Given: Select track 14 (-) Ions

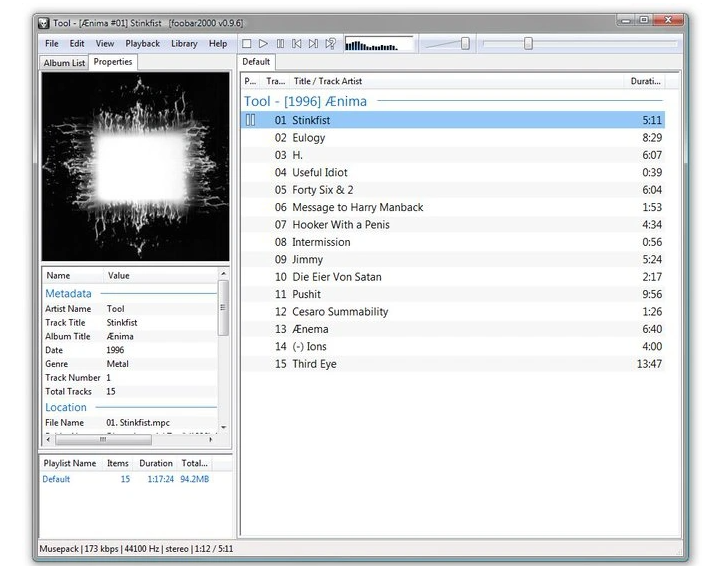Looking at the screenshot, I should coord(453,346).
